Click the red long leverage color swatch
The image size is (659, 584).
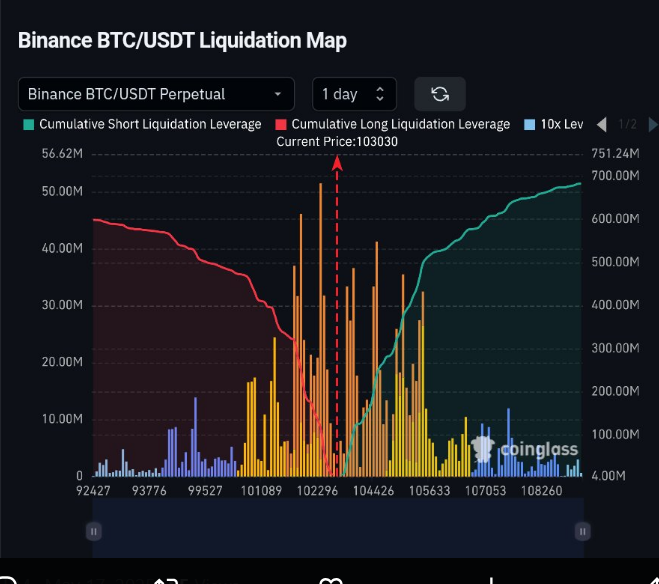coord(281,125)
